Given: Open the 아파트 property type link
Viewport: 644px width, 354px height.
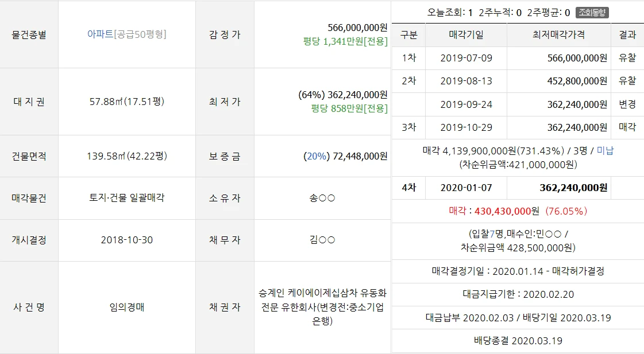Looking at the screenshot, I should coord(100,34).
